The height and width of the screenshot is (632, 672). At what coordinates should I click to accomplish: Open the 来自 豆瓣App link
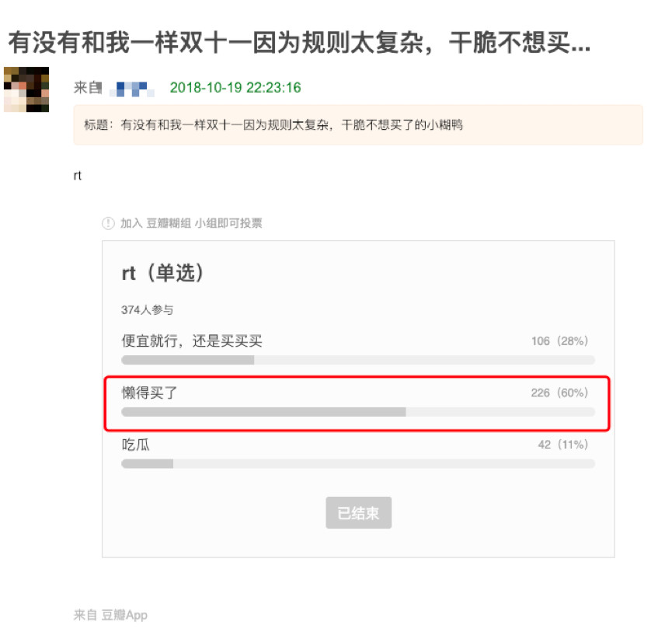click(110, 615)
